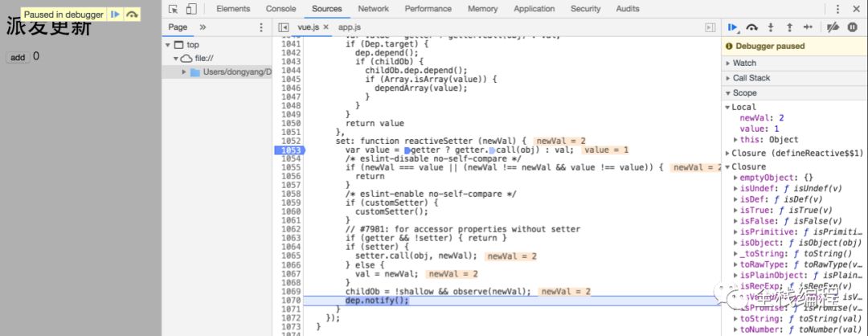Close the DevTools panel
The image size is (868, 336).
click(x=855, y=9)
